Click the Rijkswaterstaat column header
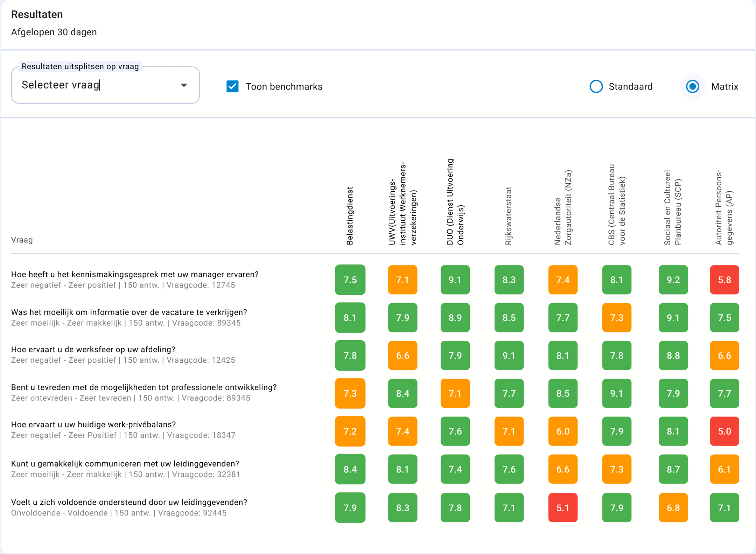Screen dimensions: 756x554 click(x=509, y=215)
